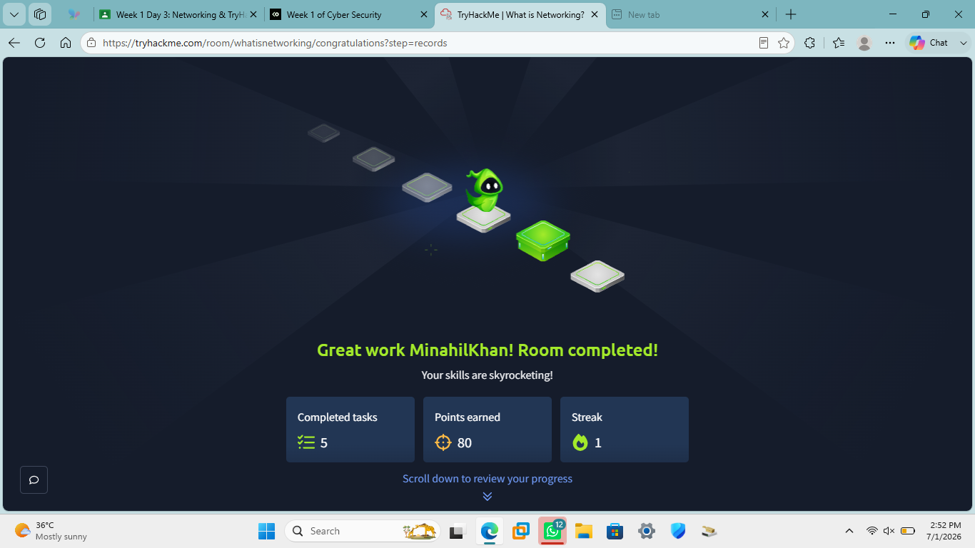Open the chat bubble widget
975x548 pixels.
point(34,480)
